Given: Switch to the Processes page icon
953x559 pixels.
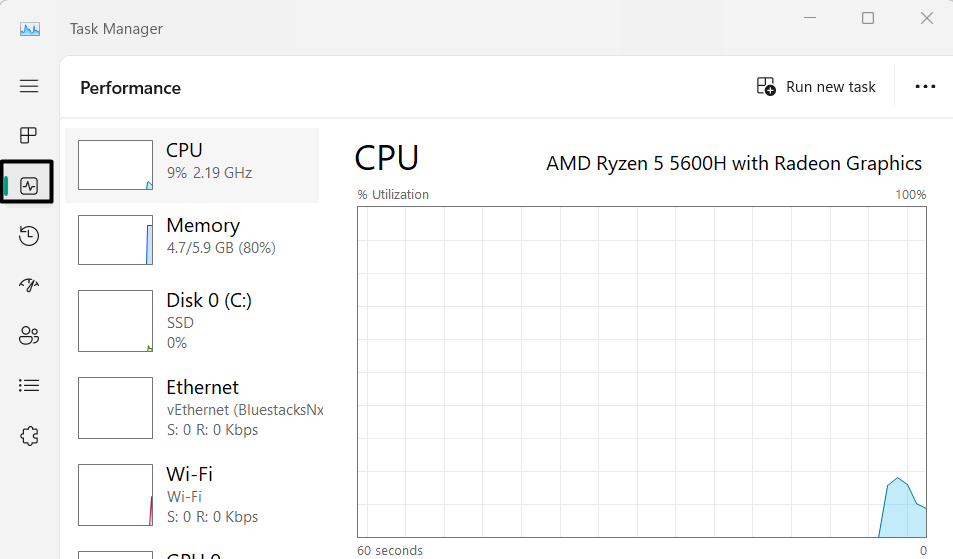Looking at the screenshot, I should (29, 135).
